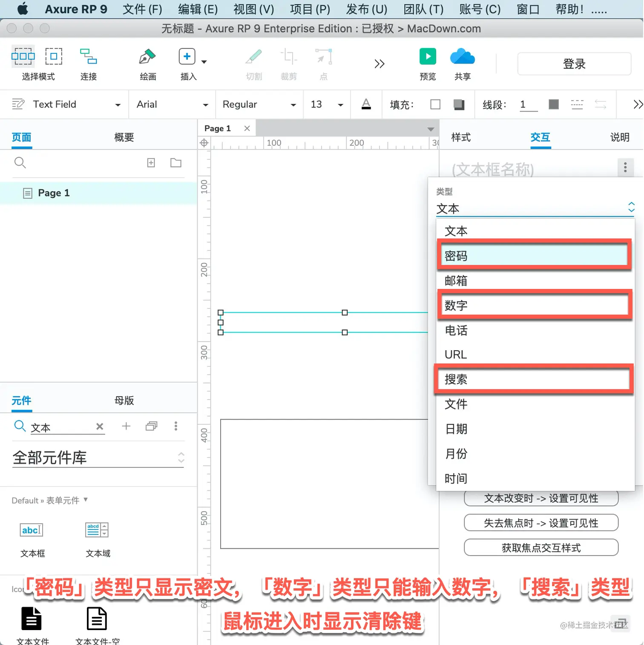Click the 获取焦点交互样式 button
The width and height of the screenshot is (644, 645).
click(x=541, y=548)
